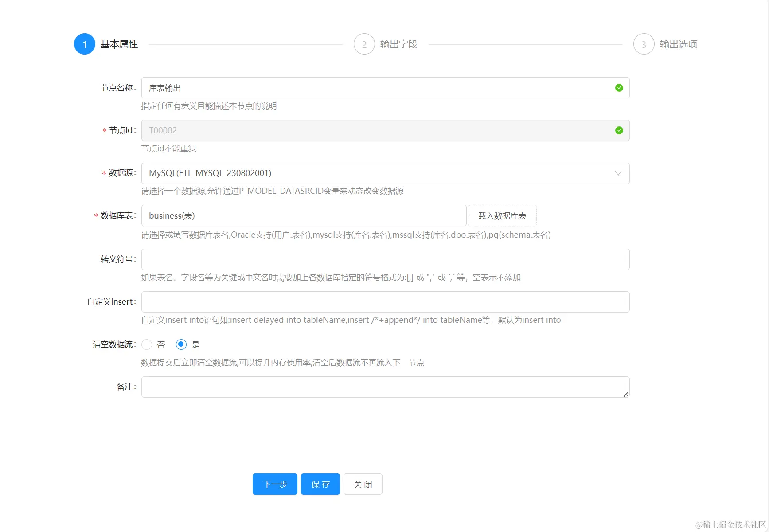The image size is (769, 532).
Task: Click hint text about Oracle支持(用户.表名)
Action: point(346,235)
